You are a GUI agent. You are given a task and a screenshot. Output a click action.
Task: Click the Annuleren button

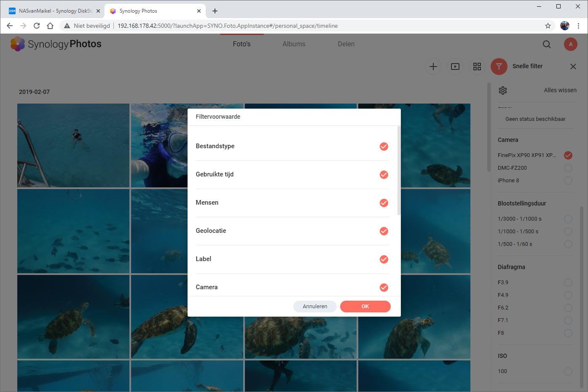pyautogui.click(x=315, y=307)
